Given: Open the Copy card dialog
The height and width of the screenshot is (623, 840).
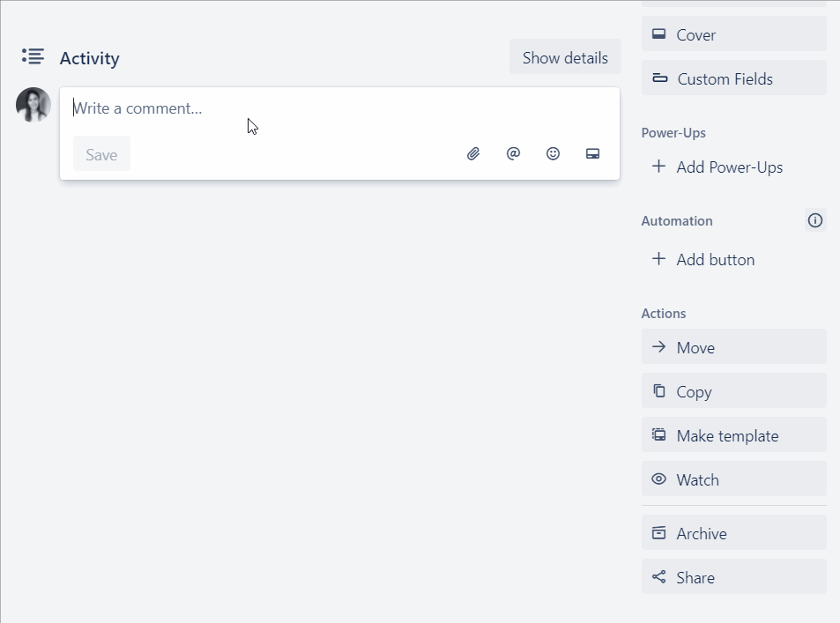Looking at the screenshot, I should point(695,391).
